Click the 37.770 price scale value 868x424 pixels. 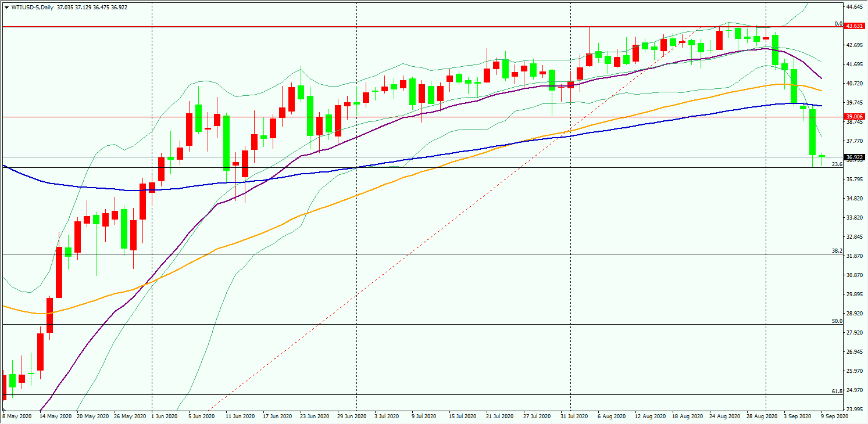pos(855,141)
